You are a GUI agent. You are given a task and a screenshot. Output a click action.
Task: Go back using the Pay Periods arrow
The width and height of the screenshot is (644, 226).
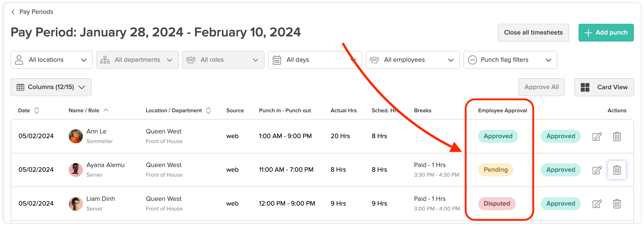[13, 12]
